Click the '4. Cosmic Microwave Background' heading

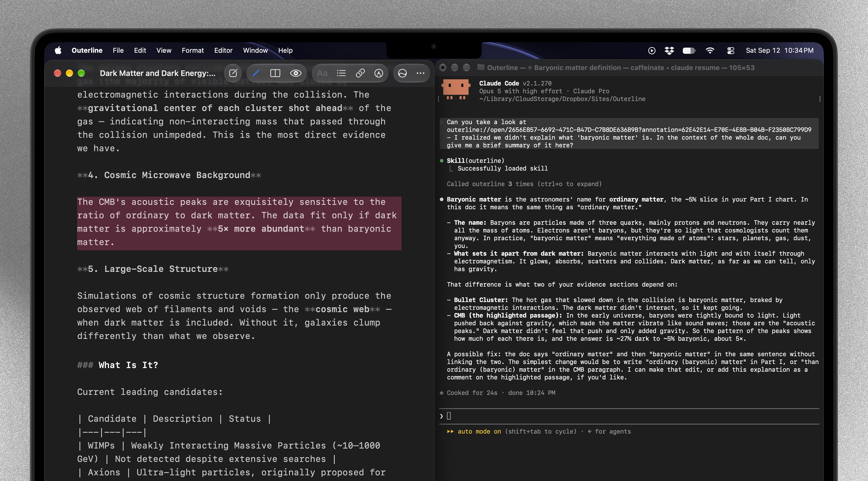(x=169, y=175)
